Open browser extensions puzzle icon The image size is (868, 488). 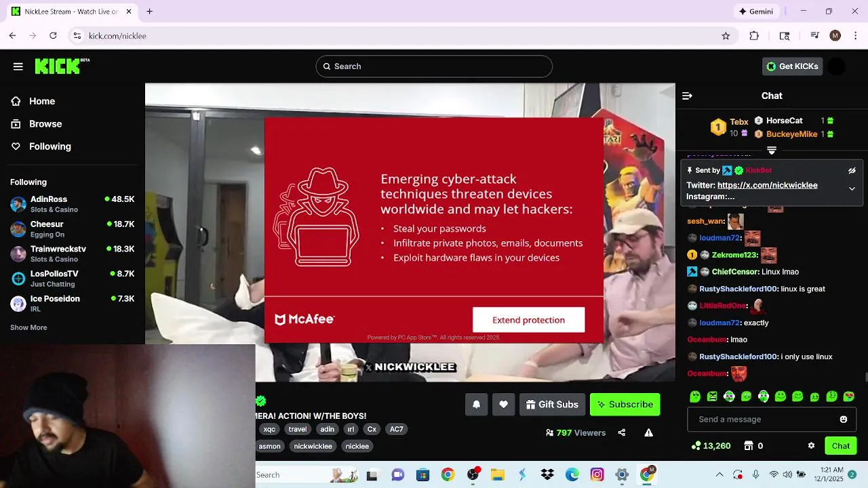pyautogui.click(x=754, y=36)
